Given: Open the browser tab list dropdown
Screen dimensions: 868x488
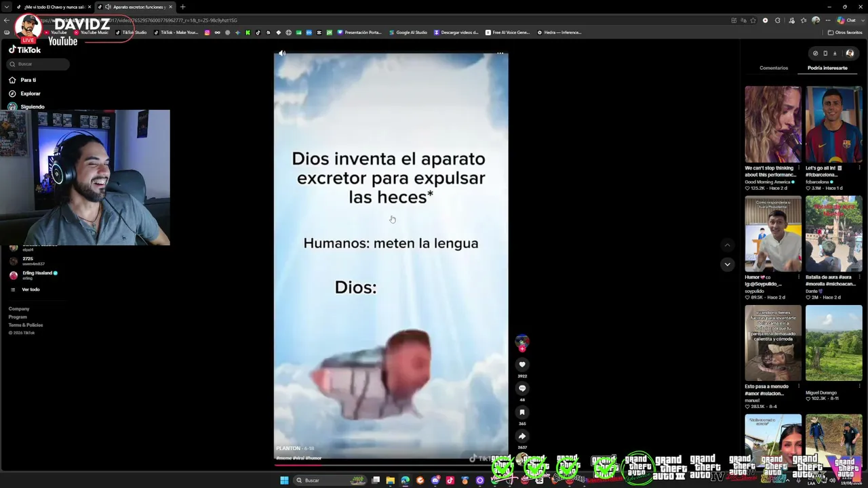Looking at the screenshot, I should click(x=6, y=7).
